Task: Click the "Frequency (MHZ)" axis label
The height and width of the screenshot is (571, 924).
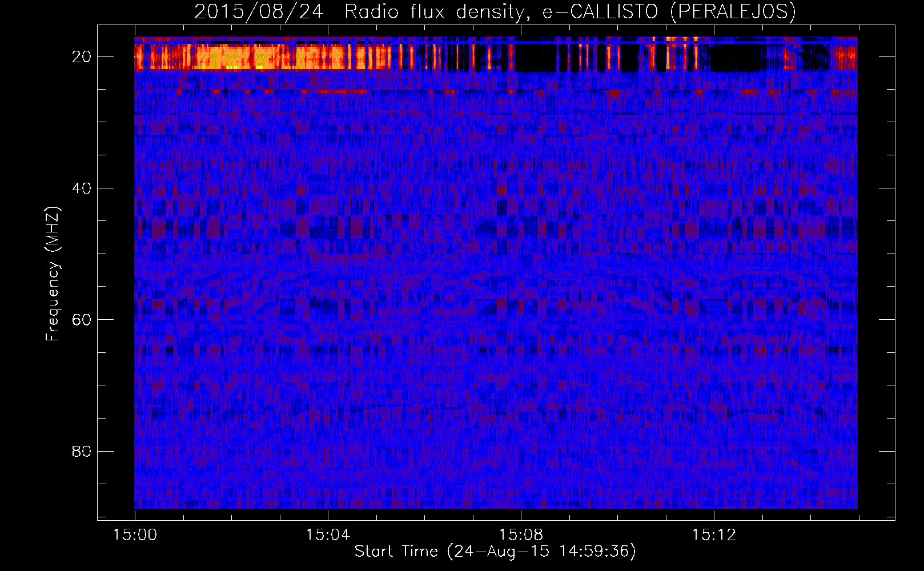Action: coord(53,274)
